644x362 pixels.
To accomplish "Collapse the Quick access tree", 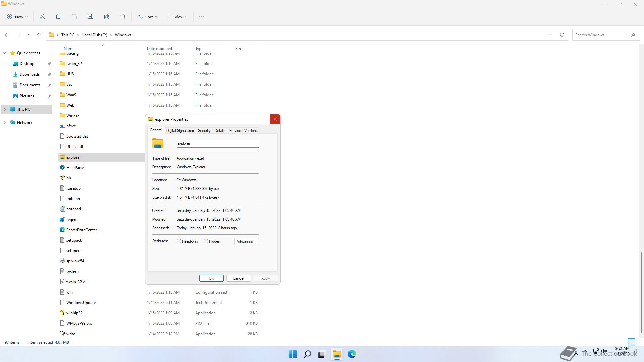I will coord(5,53).
